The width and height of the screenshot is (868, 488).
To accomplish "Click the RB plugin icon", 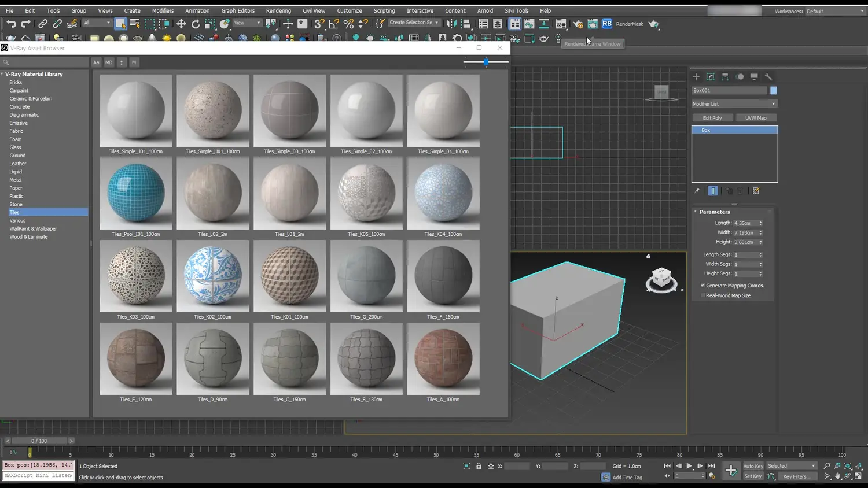I will point(606,24).
